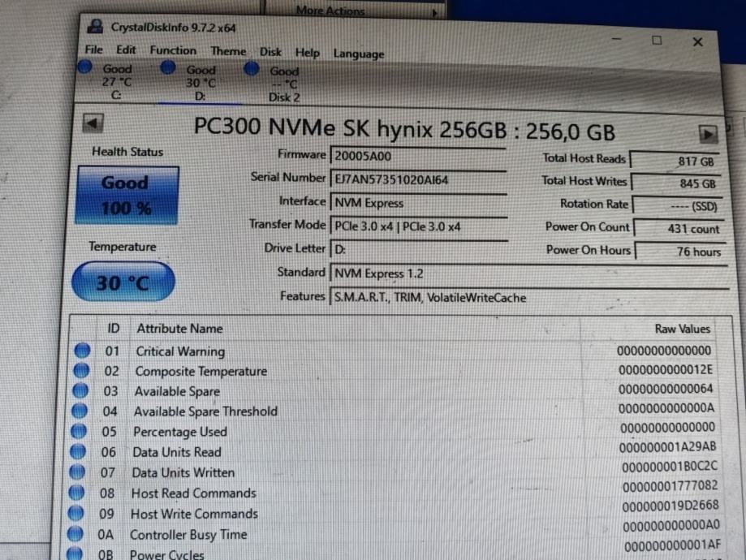This screenshot has width=746, height=560.
Task: Click raw value 0000000000012E
Action: [x=666, y=370]
